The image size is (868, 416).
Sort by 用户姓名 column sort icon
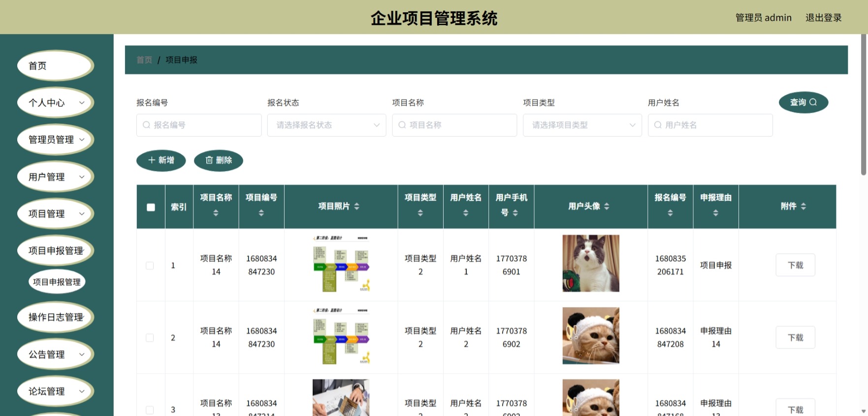click(466, 213)
